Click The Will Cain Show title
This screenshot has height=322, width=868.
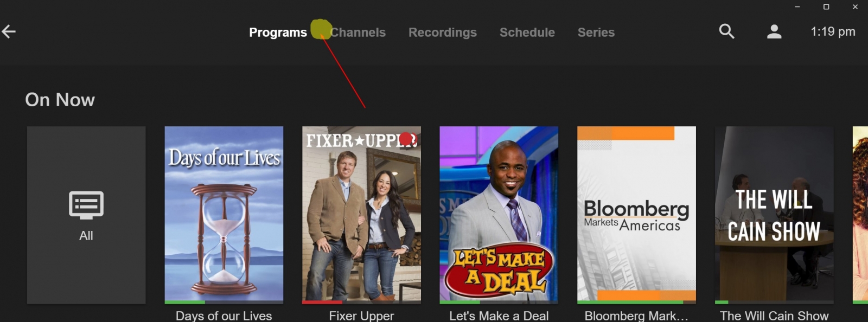(x=774, y=315)
